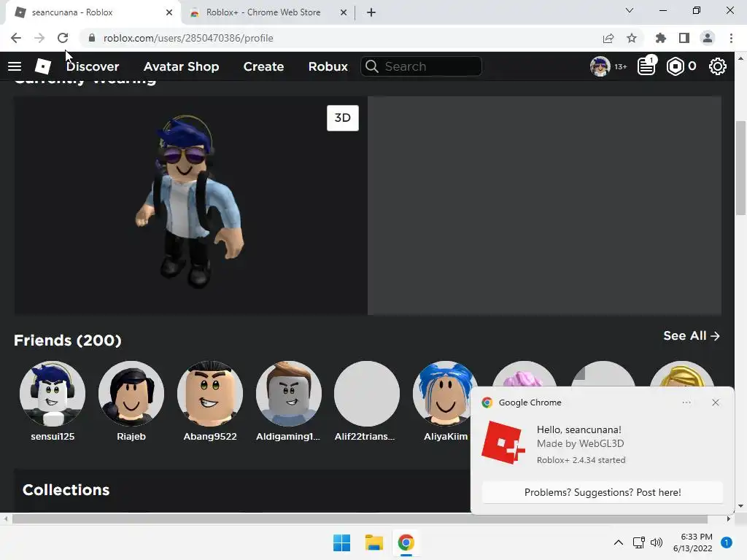Bookmark this page with star icon
The width and height of the screenshot is (747, 560).
[632, 38]
